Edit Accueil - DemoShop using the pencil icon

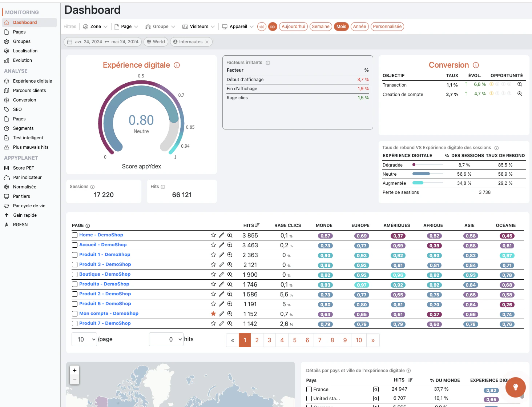point(221,245)
